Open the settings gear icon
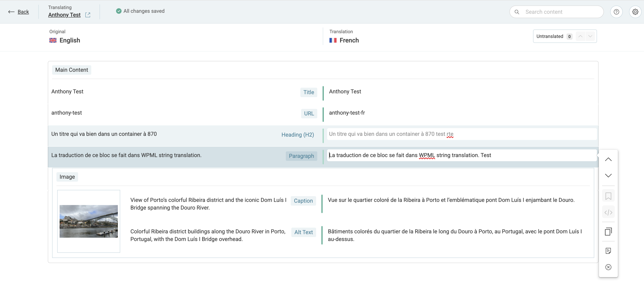This screenshot has width=644, height=287. (x=635, y=12)
